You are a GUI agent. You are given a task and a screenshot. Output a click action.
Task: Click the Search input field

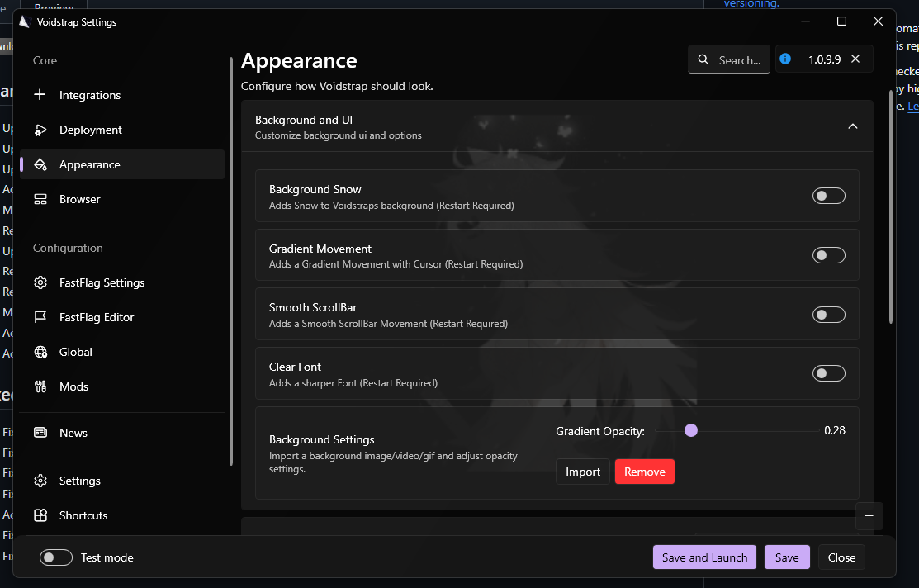point(729,59)
